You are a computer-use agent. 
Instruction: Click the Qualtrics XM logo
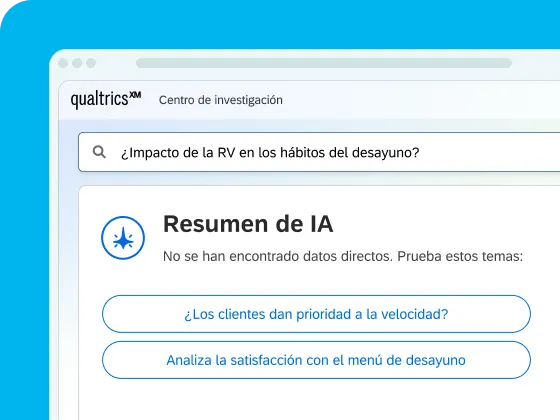tap(106, 99)
